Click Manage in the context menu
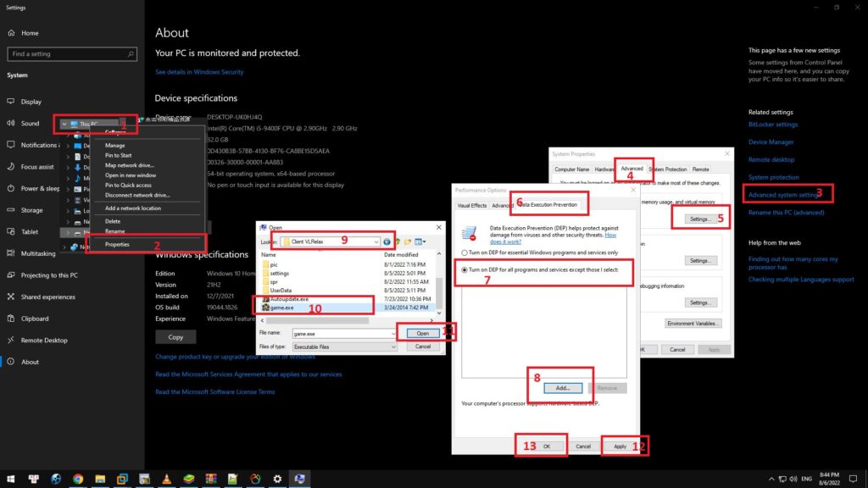The width and height of the screenshot is (868, 488). (x=115, y=146)
